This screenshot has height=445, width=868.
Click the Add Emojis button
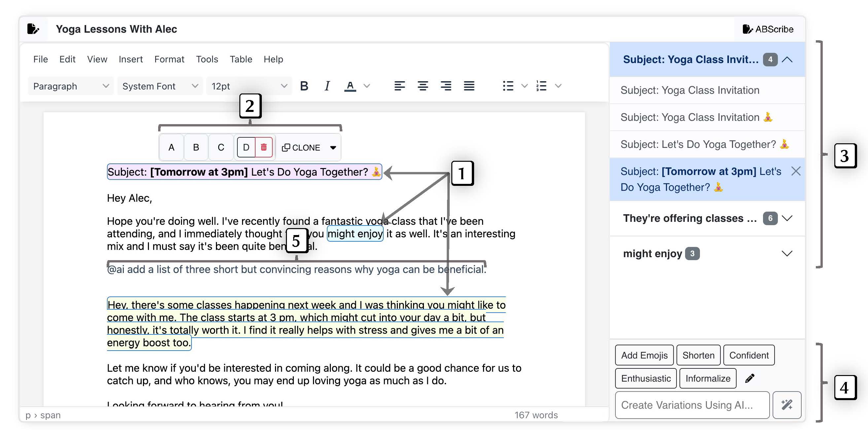[x=644, y=355]
